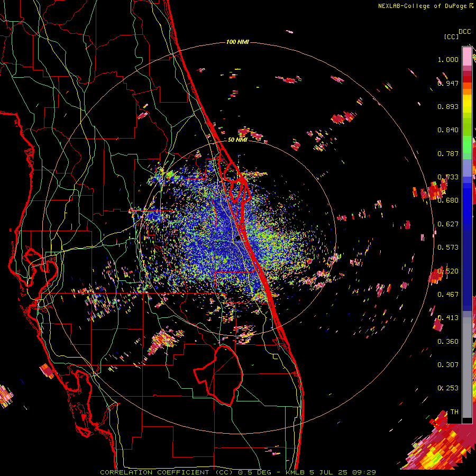
Task: Select the 0.413 legend value
Action: tap(448, 318)
